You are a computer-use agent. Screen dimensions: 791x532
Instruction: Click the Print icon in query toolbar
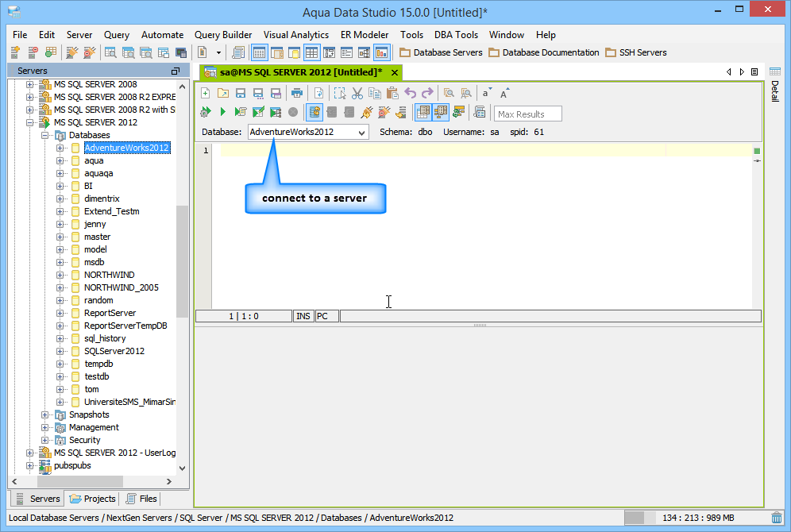coord(297,93)
